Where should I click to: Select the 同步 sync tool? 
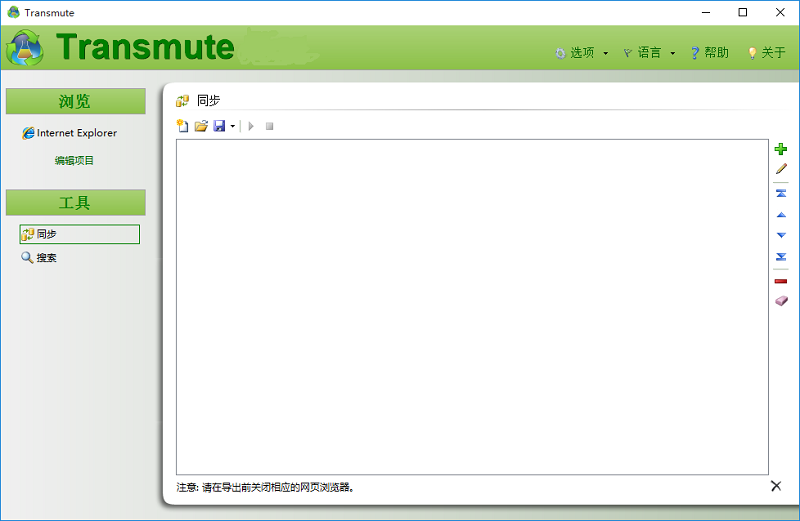tap(80, 234)
